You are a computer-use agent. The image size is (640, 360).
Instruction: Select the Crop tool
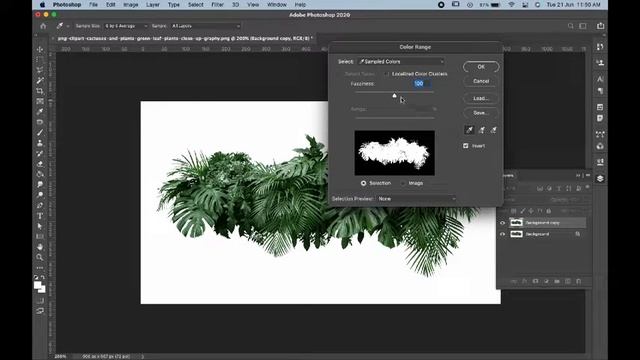click(40, 91)
